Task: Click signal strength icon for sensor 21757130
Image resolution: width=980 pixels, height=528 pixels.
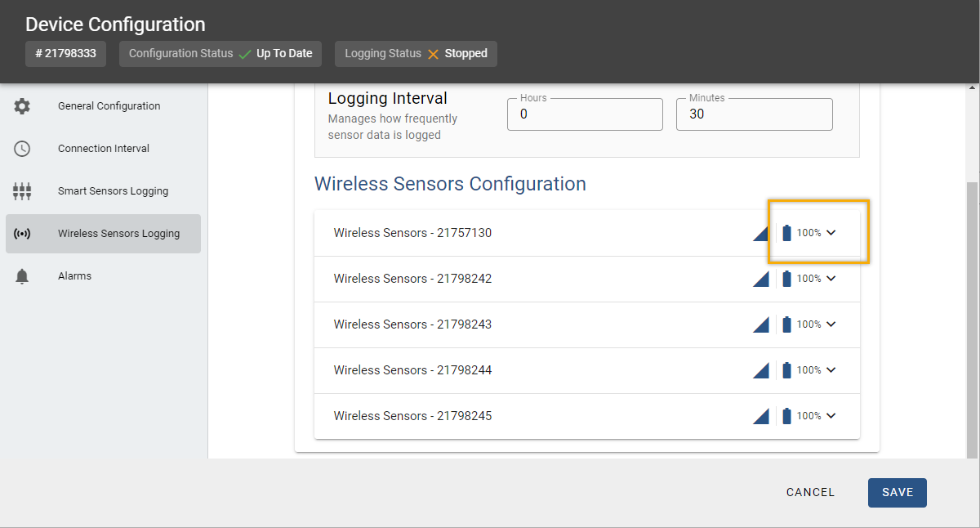Action: click(761, 234)
